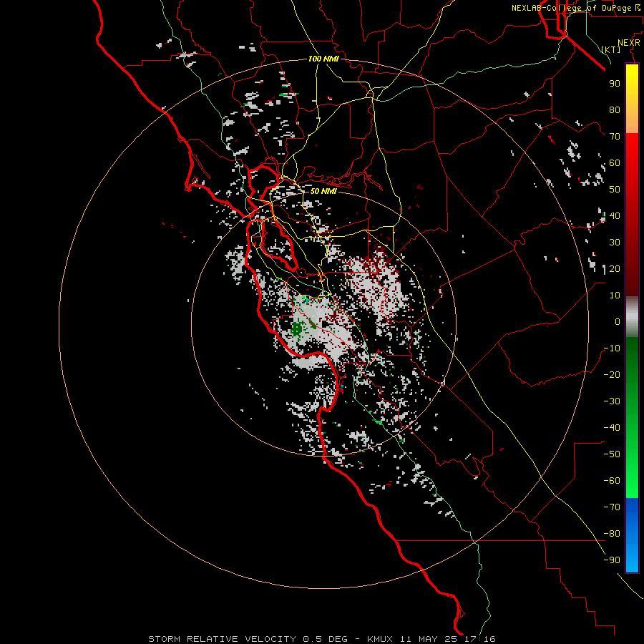The width and height of the screenshot is (644, 644).
Task: Click the -30 value on velocity scale
Action: [612, 401]
